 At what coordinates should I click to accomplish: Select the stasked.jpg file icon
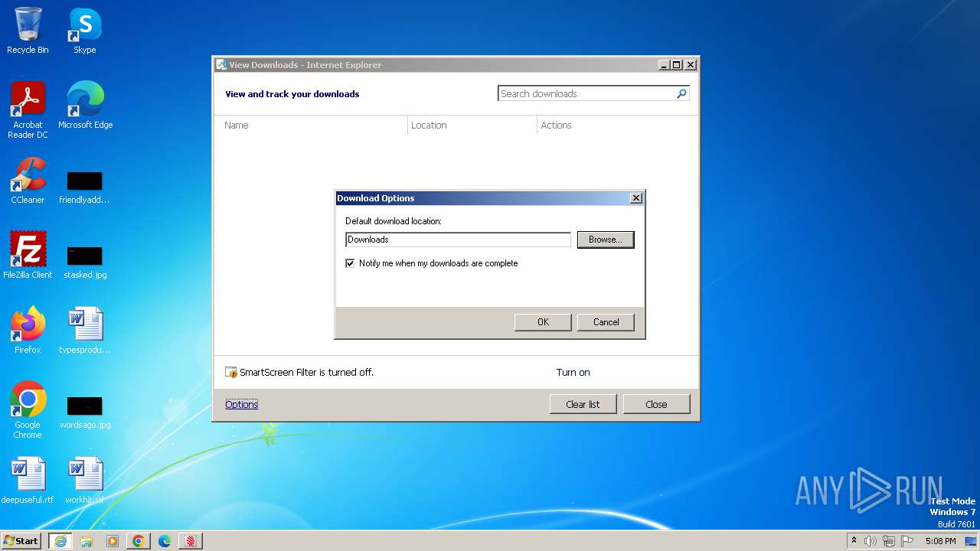(84, 262)
